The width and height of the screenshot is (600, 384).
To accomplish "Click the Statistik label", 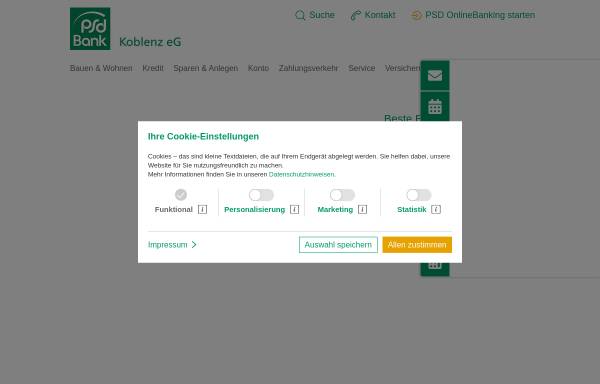I will point(412,210).
